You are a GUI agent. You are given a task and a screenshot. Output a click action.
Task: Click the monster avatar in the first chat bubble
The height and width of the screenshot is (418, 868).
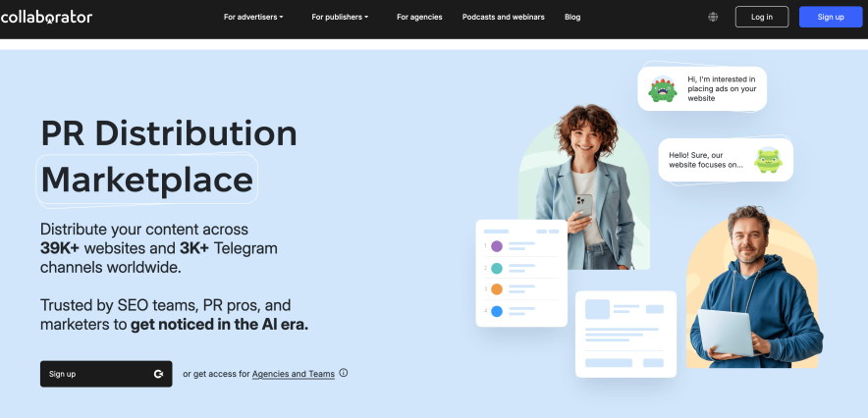click(x=662, y=89)
